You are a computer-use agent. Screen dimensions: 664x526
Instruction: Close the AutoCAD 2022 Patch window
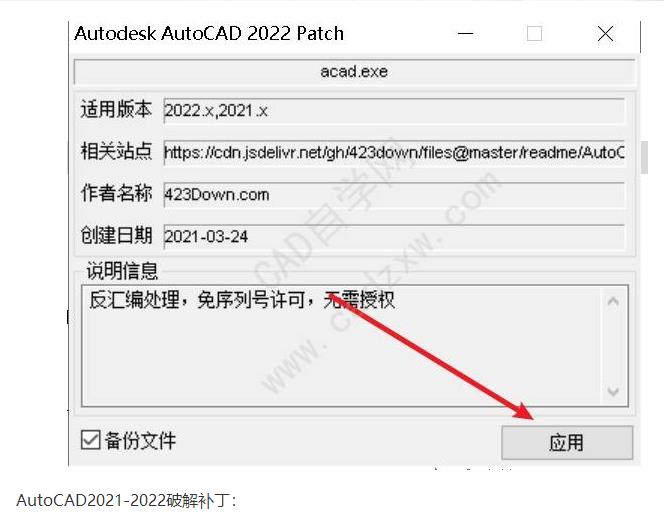606,33
